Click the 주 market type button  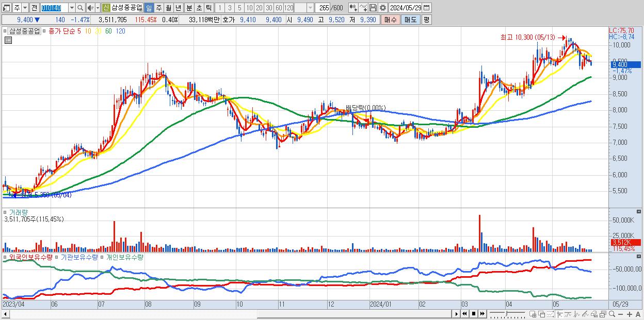point(17,8)
